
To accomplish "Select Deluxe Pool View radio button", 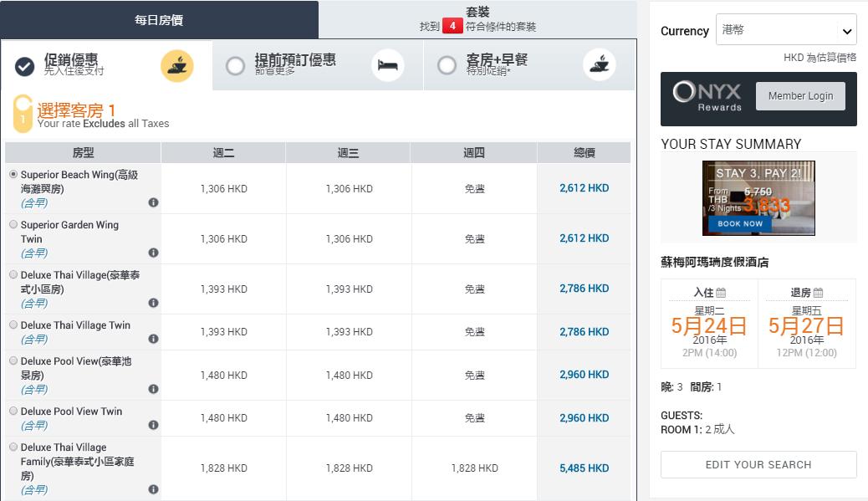I will pos(13,361).
